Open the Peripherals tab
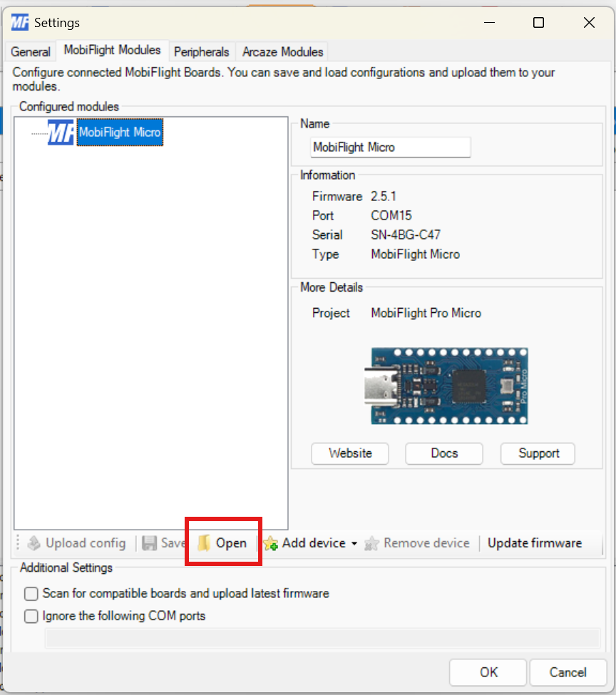The height and width of the screenshot is (695, 616). point(202,52)
